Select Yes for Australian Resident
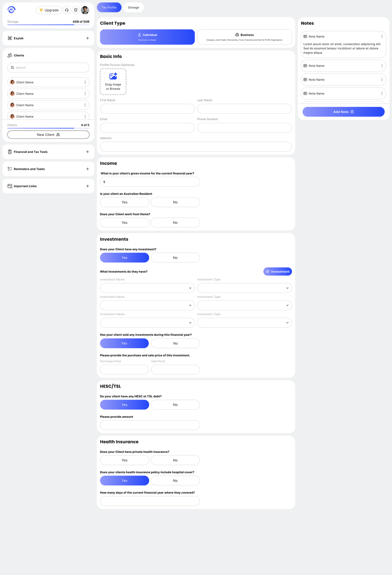Viewport: 392px width, 575px height. tap(124, 202)
